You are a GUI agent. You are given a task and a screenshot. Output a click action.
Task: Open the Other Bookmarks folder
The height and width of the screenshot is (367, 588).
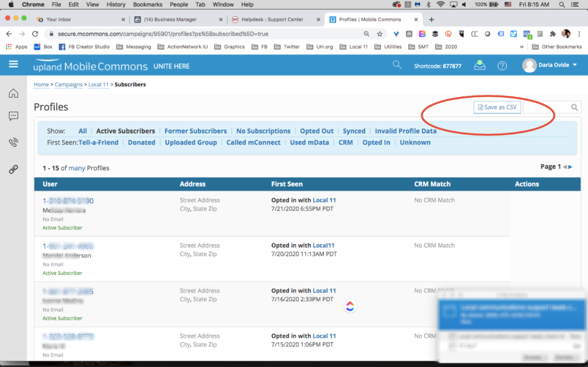click(557, 47)
